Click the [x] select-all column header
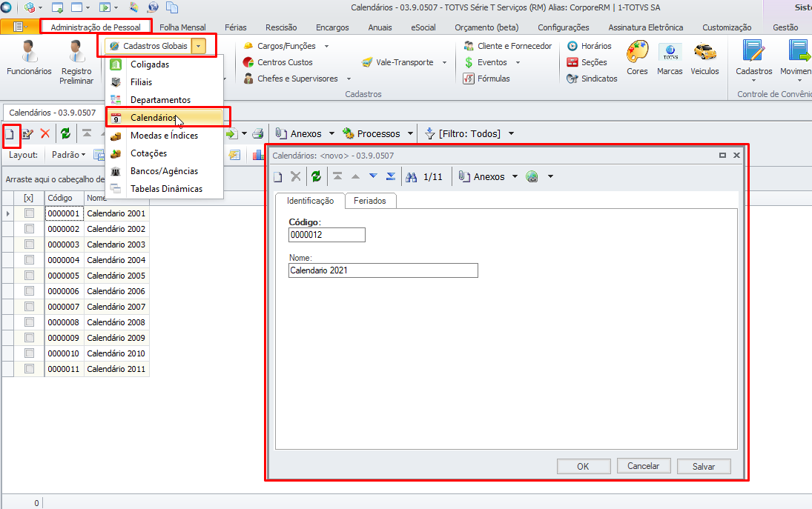This screenshot has height=509, width=812. pyautogui.click(x=29, y=198)
